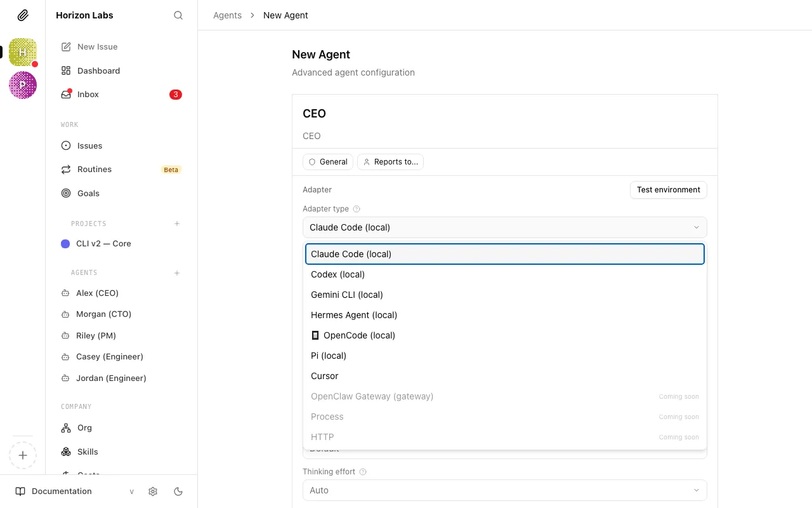Switch to the P company avatar
This screenshot has height=508, width=812.
(23, 85)
